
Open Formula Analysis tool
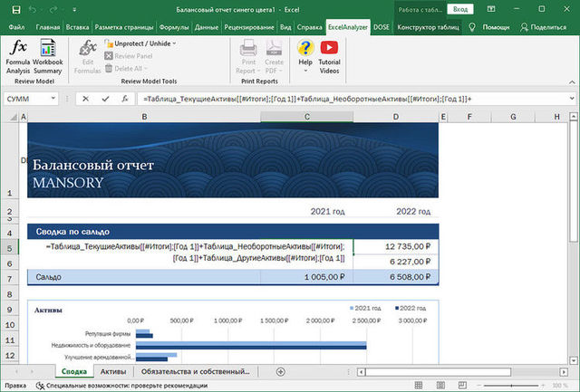(x=18, y=56)
